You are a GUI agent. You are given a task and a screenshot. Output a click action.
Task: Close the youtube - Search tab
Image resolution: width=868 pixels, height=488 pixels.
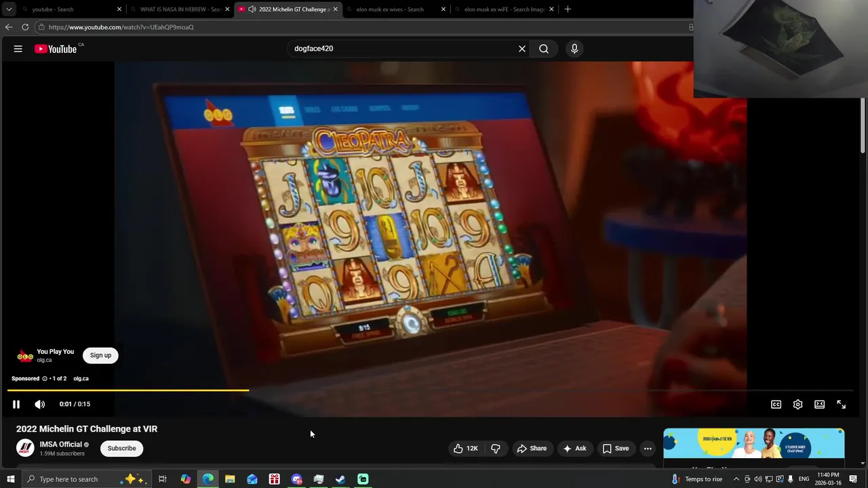click(x=119, y=9)
